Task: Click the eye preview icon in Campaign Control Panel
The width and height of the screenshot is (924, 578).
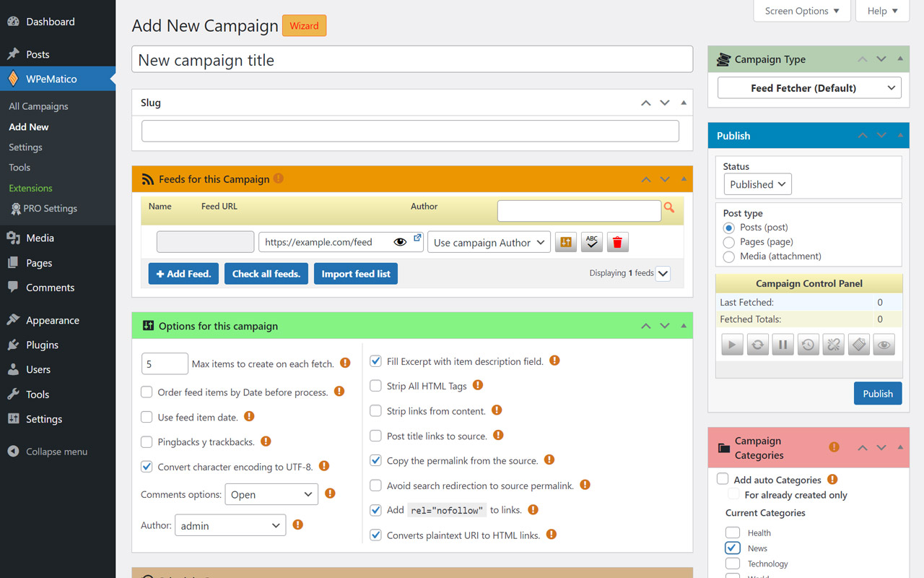Action: tap(884, 345)
